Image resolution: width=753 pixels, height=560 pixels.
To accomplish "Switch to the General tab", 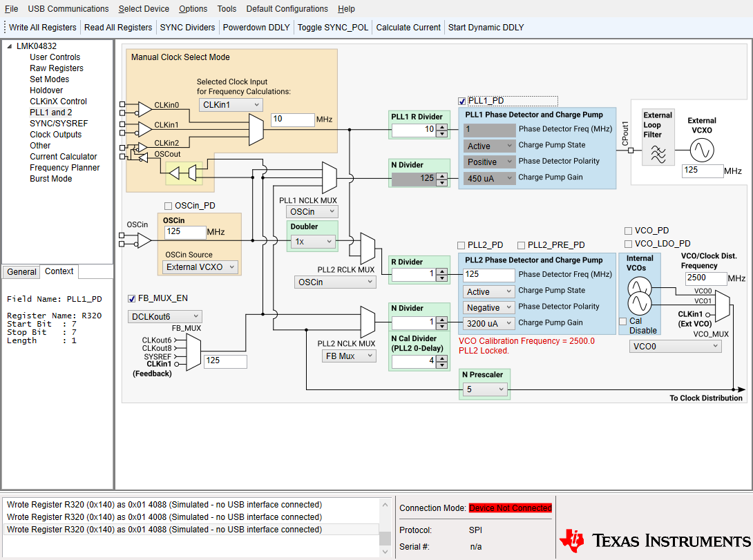I will [x=21, y=271].
